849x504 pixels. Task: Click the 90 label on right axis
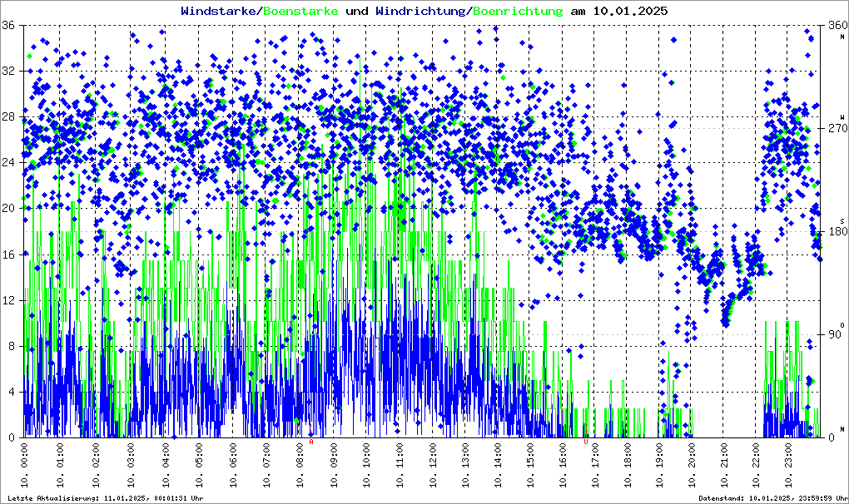836,334
